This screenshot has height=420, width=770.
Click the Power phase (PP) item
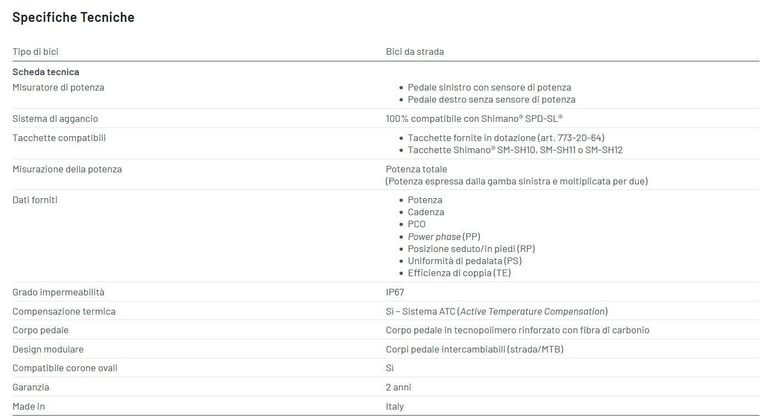click(444, 237)
